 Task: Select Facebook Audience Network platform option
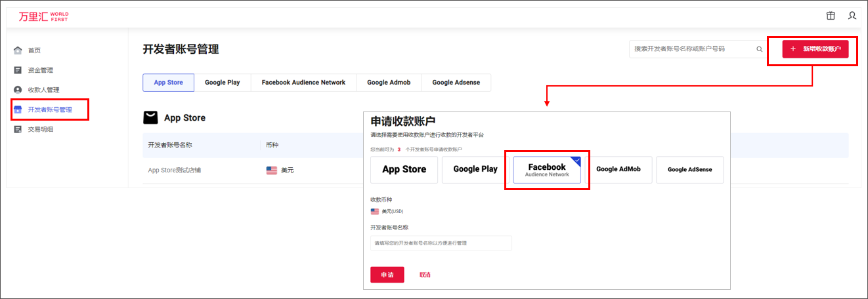(547, 169)
